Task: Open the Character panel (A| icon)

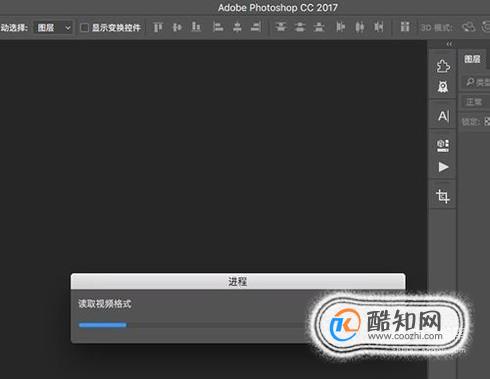Action: click(443, 116)
